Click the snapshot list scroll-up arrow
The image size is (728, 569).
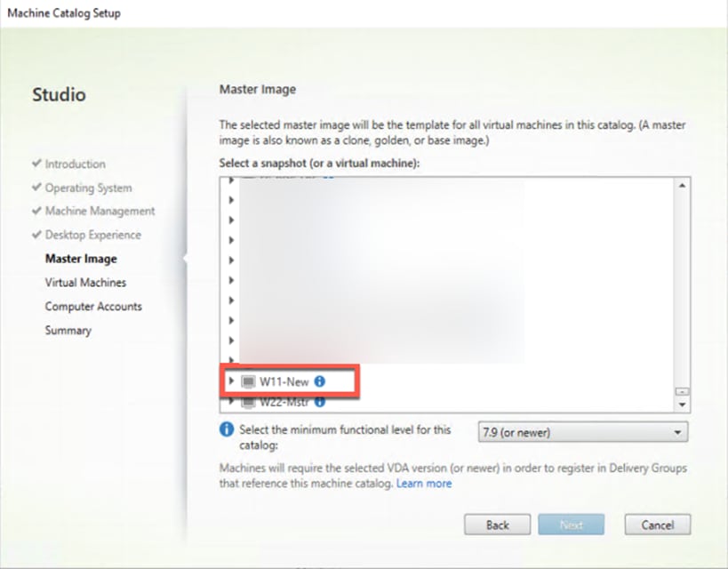[x=682, y=186]
